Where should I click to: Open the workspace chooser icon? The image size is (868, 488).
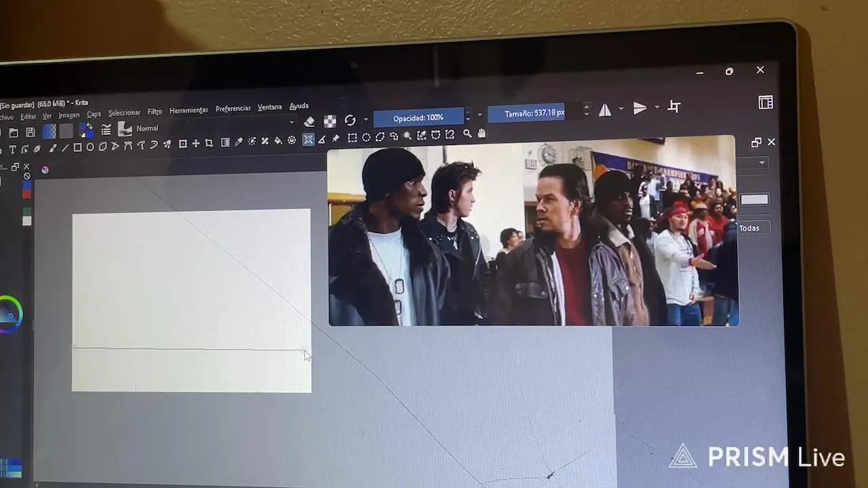click(x=766, y=102)
